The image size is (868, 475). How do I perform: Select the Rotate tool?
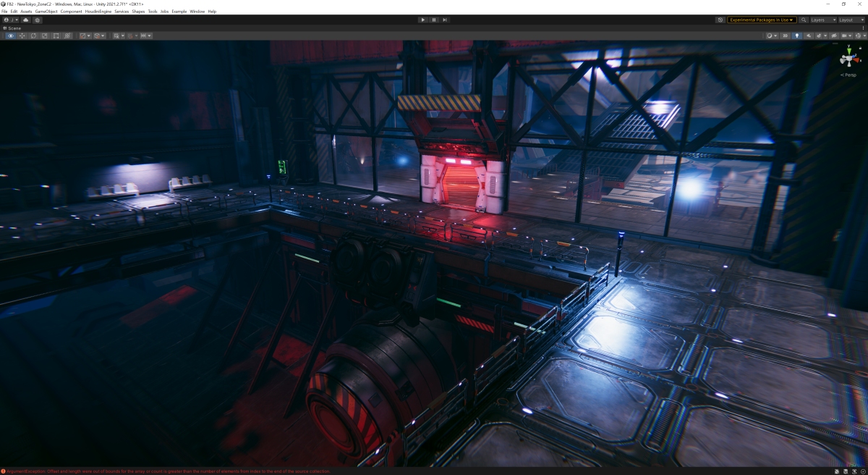pos(33,35)
